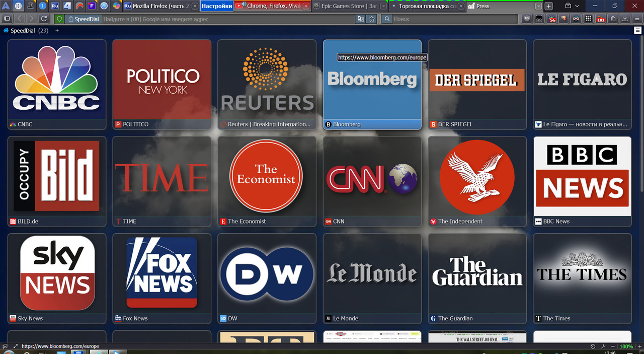This screenshot has width=644, height=354.
Task: Go back with the left arrow button
Action: [20, 19]
